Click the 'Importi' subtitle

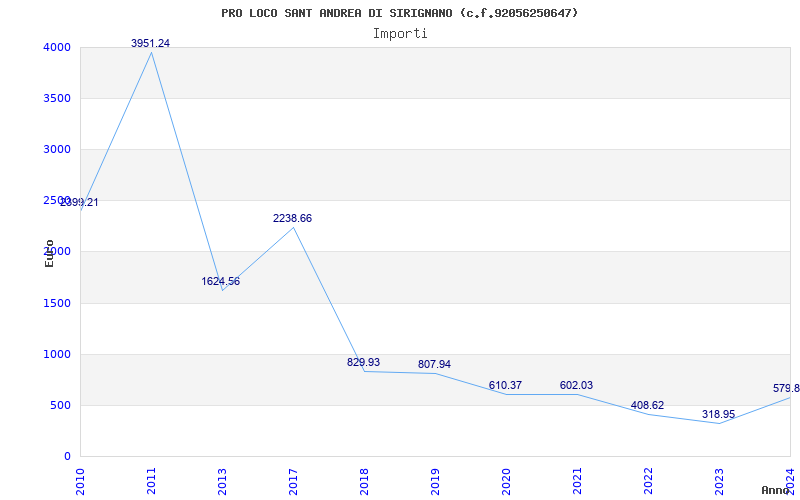pyautogui.click(x=400, y=34)
